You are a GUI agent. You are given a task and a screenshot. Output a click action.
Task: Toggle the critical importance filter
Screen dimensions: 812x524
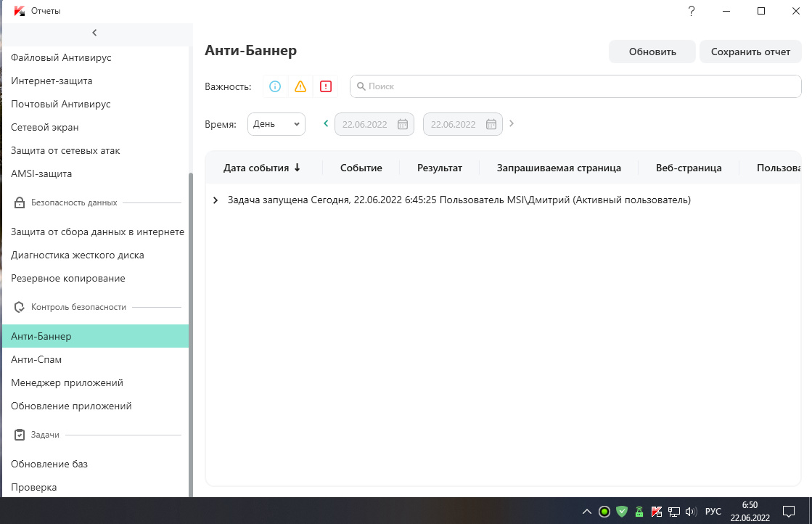[x=326, y=86]
